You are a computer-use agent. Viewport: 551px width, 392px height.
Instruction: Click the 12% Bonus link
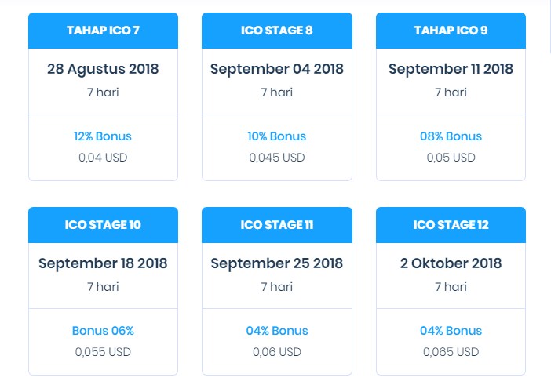pyautogui.click(x=103, y=136)
